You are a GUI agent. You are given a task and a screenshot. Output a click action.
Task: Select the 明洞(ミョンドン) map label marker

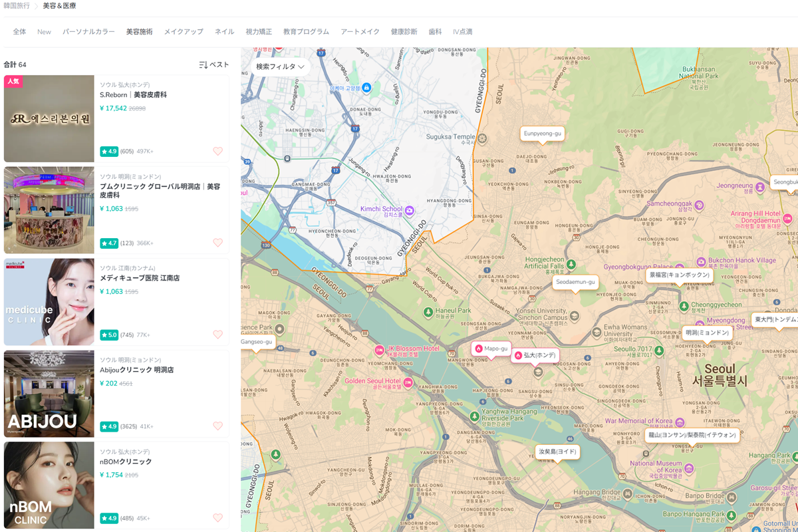pyautogui.click(x=707, y=332)
